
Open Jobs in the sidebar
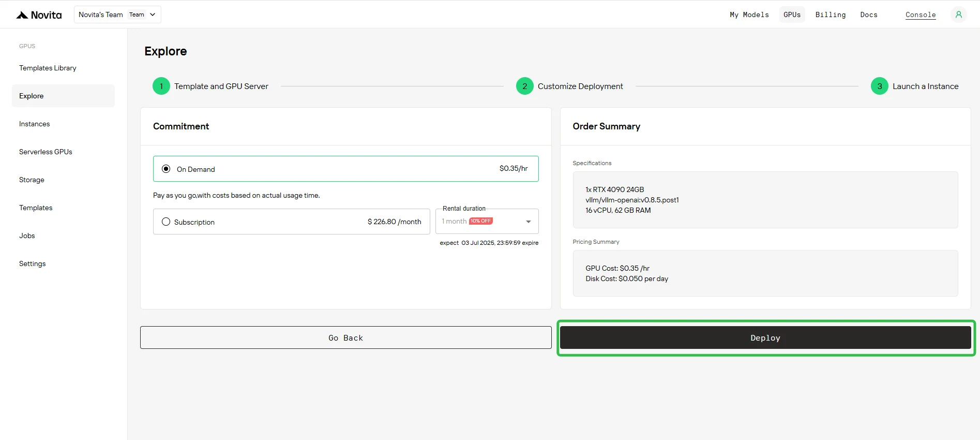[x=27, y=236]
